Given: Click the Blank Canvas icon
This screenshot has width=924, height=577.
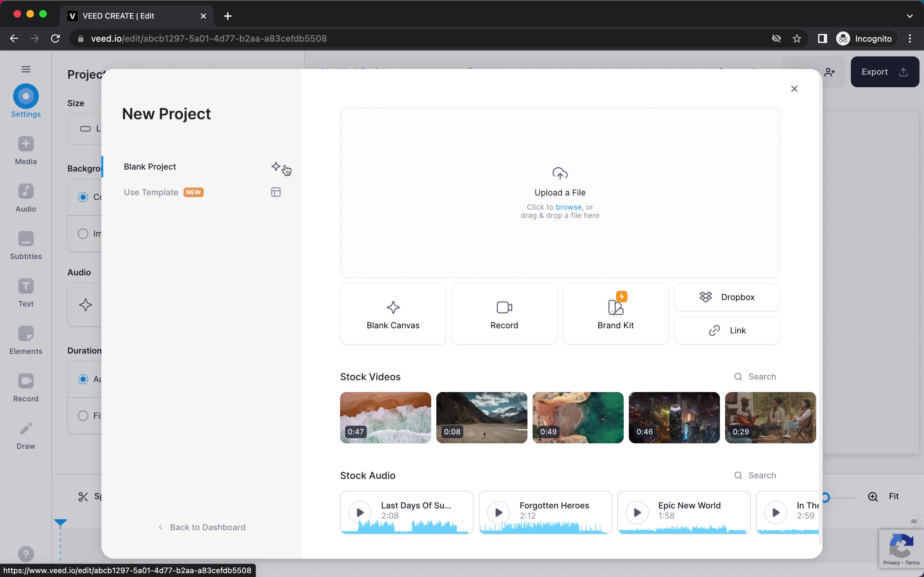Looking at the screenshot, I should pyautogui.click(x=393, y=306).
